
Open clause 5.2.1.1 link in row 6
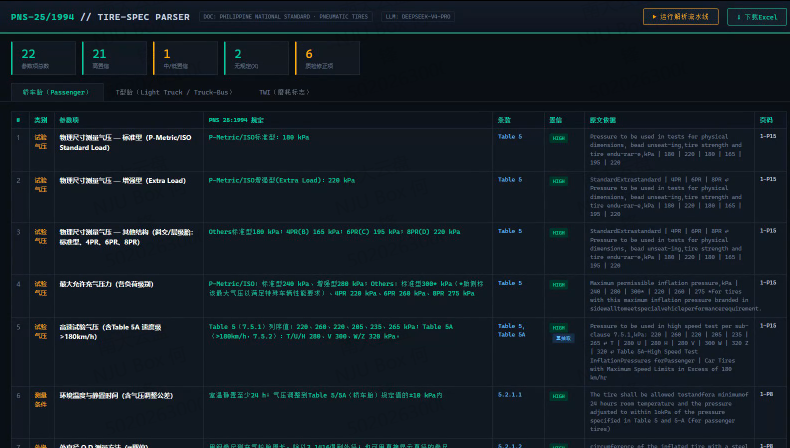(x=510, y=395)
